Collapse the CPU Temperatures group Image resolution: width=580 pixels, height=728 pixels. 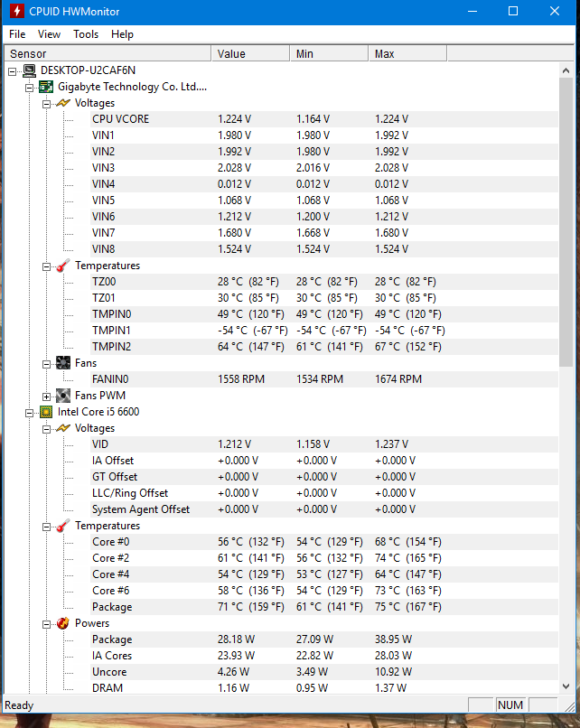tap(46, 527)
